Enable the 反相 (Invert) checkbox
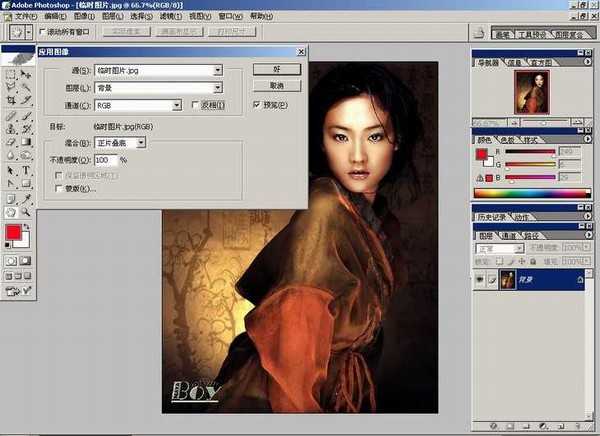Screen dimensions: 600x436 (195, 105)
